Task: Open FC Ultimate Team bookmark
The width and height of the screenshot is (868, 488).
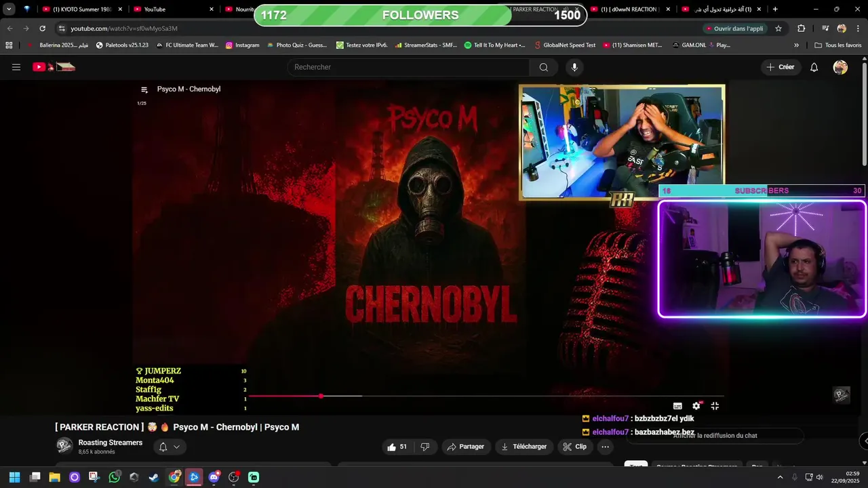Action: click(x=187, y=45)
